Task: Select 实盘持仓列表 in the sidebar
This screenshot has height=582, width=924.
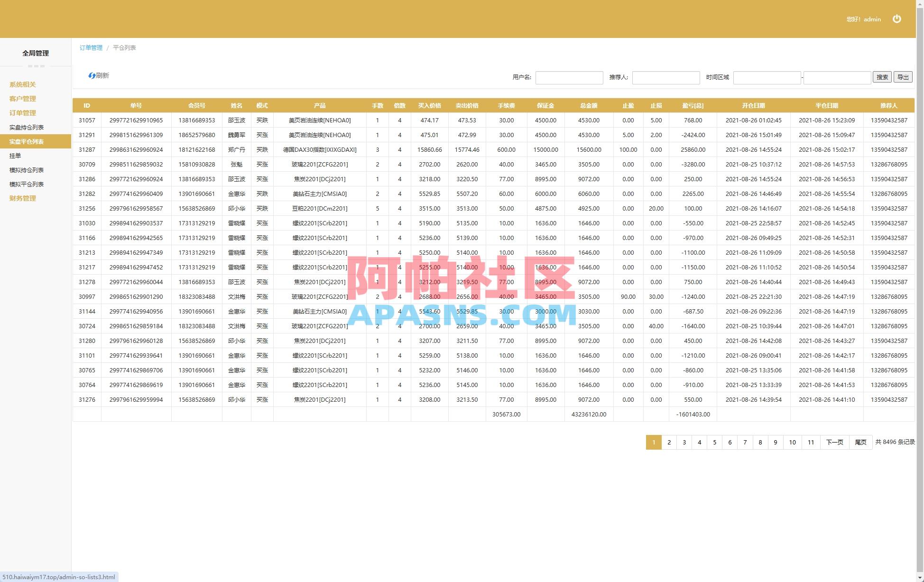Action: [27, 127]
